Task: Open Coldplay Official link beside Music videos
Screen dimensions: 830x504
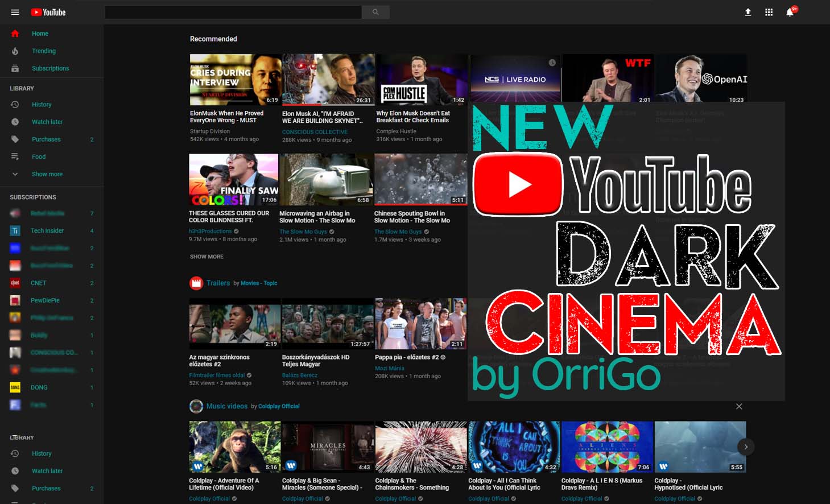Action: point(279,406)
